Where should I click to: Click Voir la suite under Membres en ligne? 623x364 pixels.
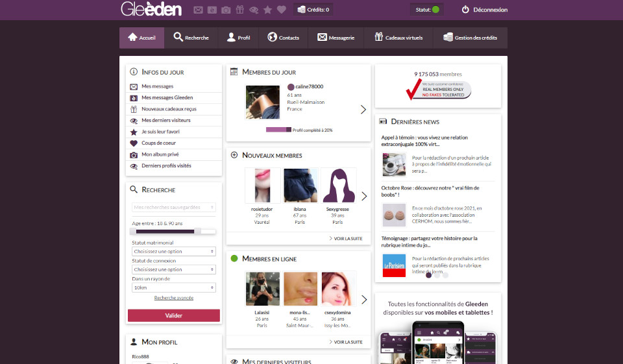click(346, 342)
